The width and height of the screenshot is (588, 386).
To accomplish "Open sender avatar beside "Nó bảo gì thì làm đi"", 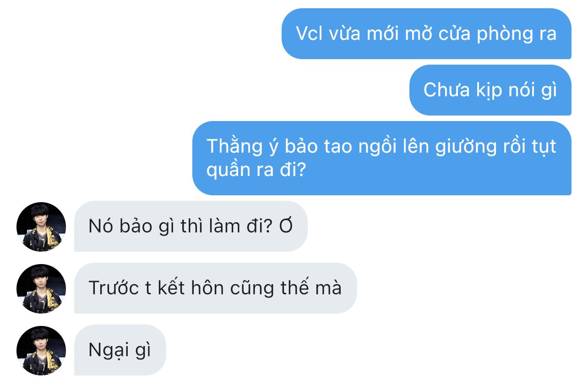I will (41, 226).
